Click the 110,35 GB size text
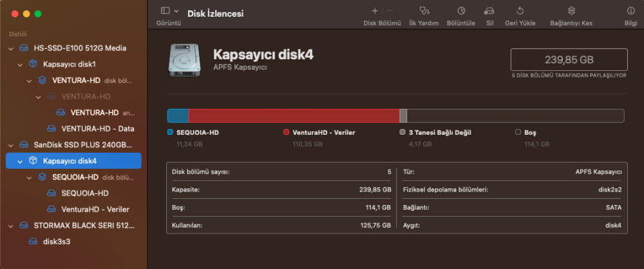The width and height of the screenshot is (644, 269). pyautogui.click(x=307, y=144)
